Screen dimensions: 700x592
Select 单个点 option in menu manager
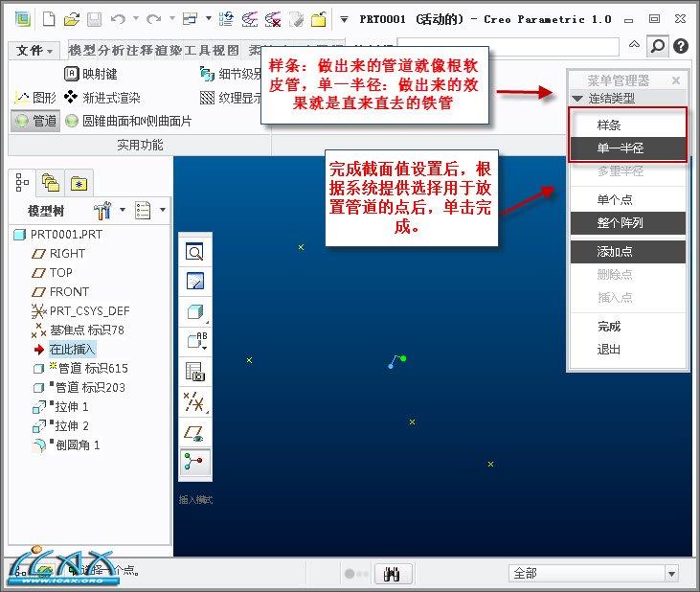[x=627, y=199]
